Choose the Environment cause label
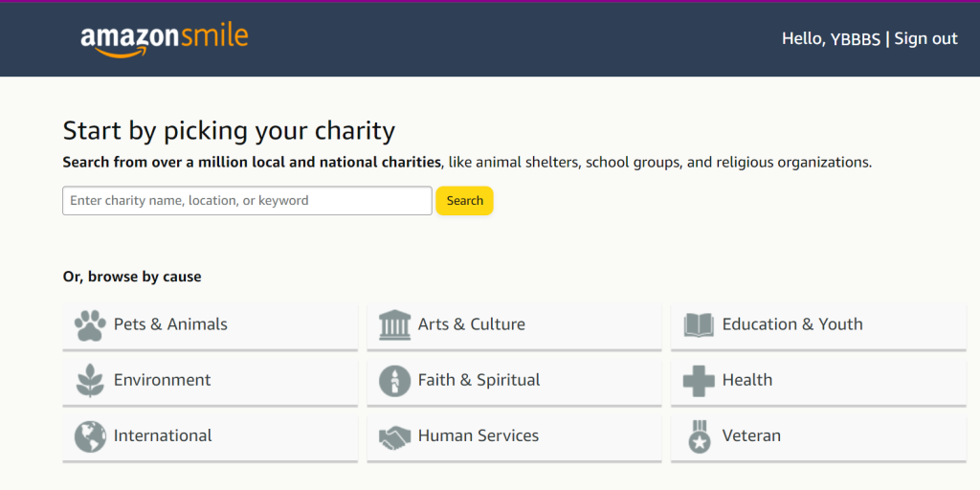 click(x=162, y=380)
